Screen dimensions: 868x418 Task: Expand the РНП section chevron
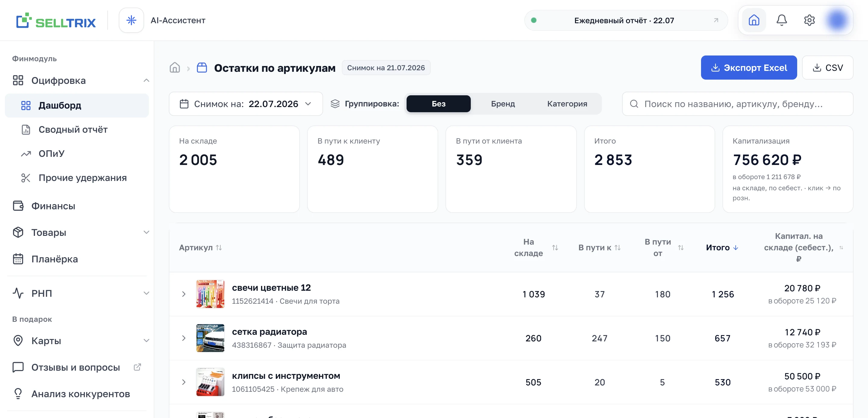tap(146, 293)
